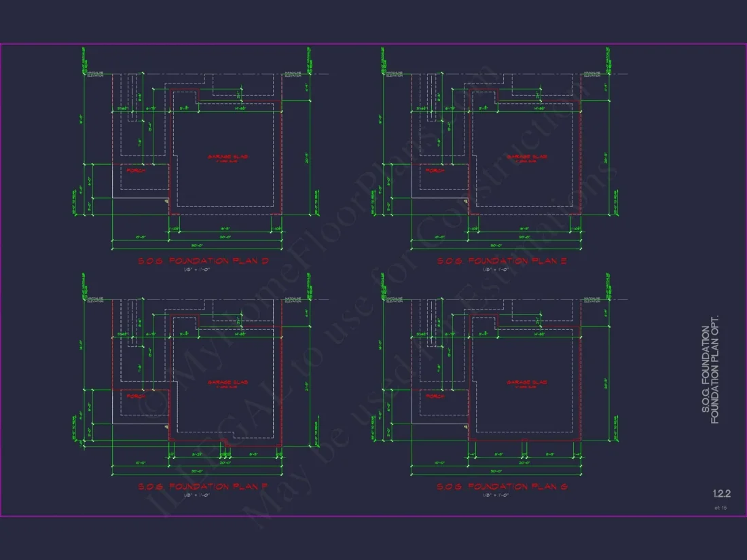Select the GARAGE SLAB label in Plan E
The height and width of the screenshot is (560, 747).
coord(526,155)
